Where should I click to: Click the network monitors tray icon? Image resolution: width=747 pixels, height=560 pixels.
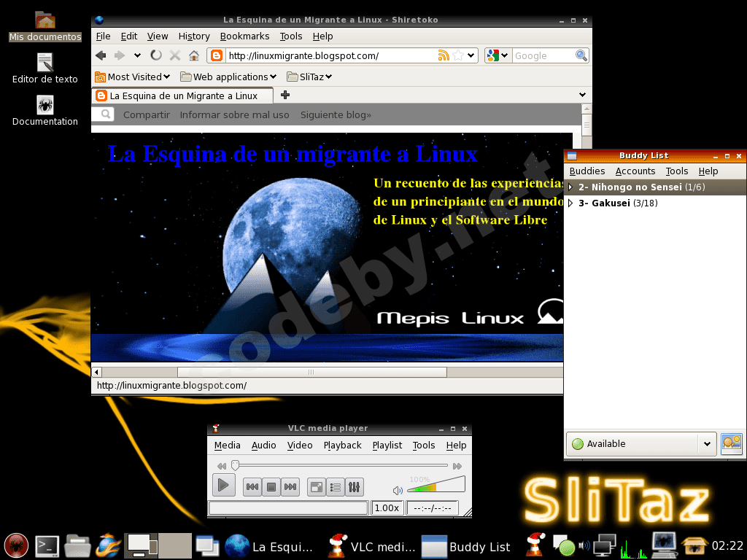(605, 545)
